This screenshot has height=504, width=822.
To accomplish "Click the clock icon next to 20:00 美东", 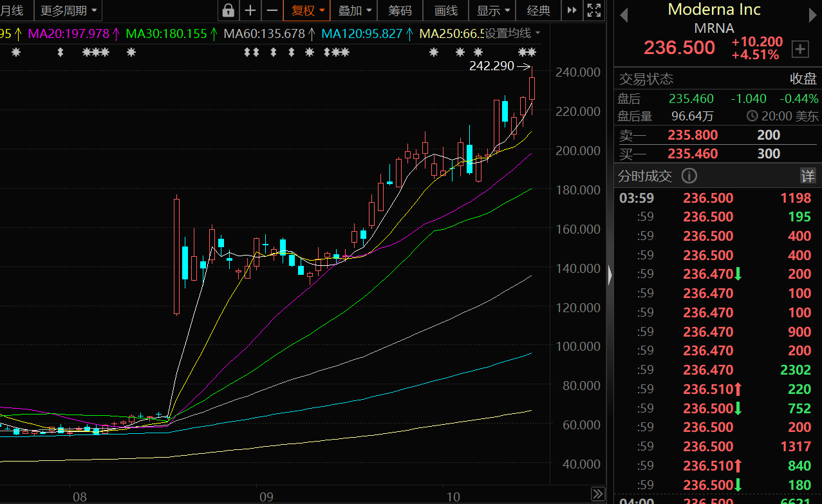I will tap(752, 117).
